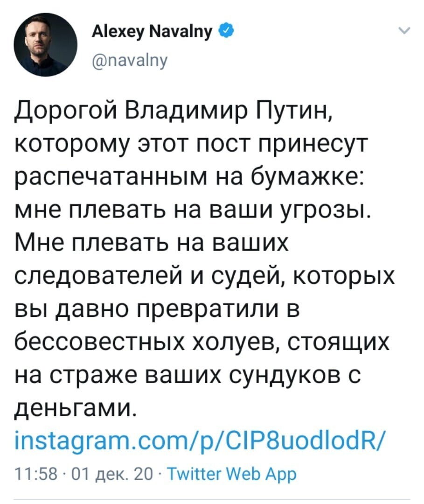
Task: Click the line "распечатанным на бумажке:"
Action: [189, 178]
